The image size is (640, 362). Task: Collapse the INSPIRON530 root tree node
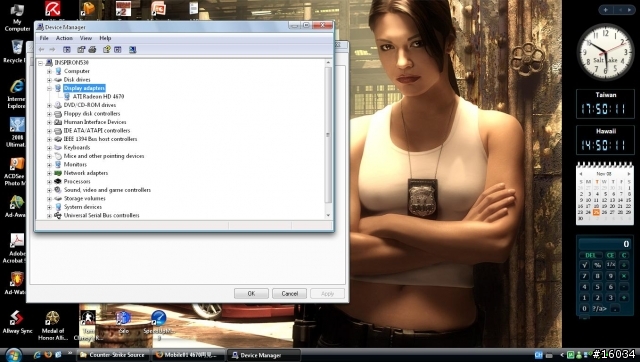tap(40, 63)
